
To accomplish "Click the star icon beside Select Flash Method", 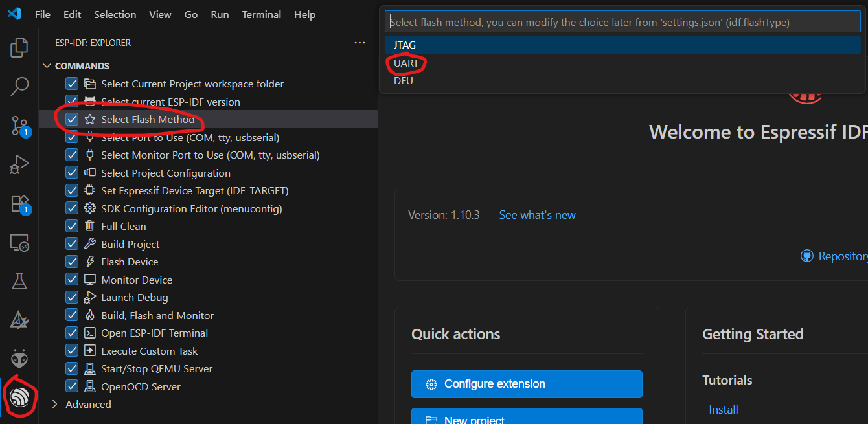I will [x=90, y=120].
